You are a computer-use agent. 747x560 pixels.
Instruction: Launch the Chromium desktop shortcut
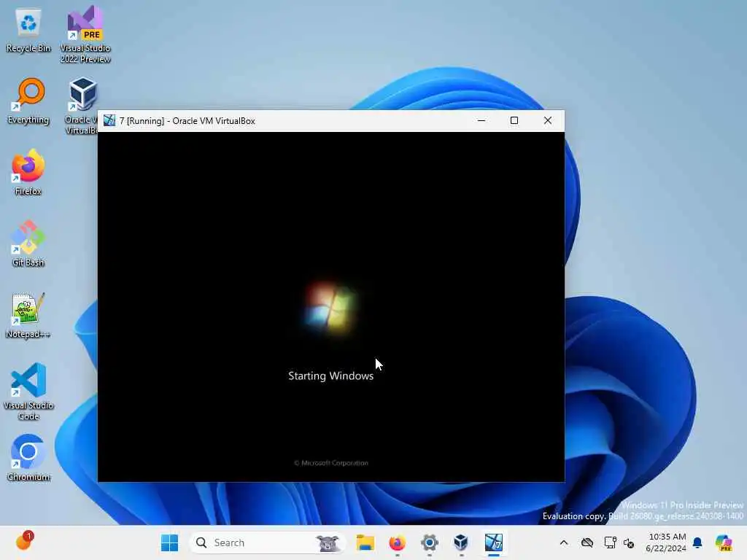click(28, 458)
